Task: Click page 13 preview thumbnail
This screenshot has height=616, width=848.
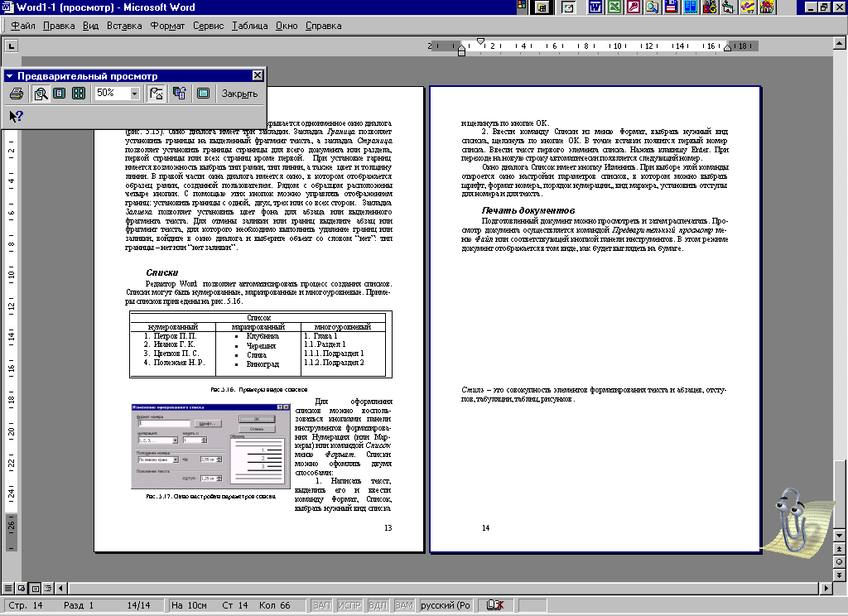Action: click(259, 319)
